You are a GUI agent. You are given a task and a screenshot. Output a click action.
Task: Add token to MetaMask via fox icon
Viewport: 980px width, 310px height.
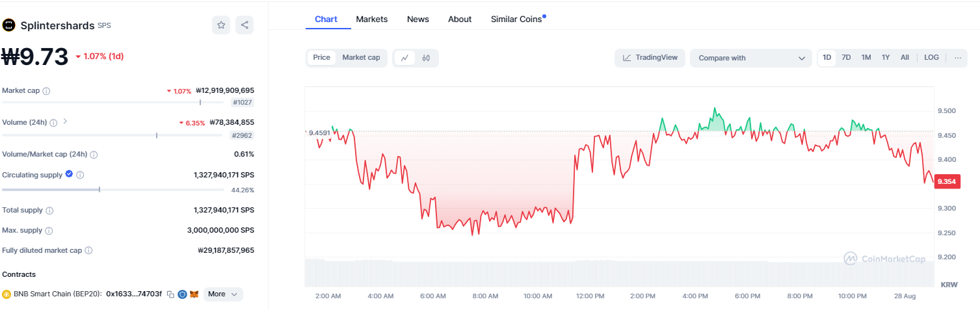[194, 294]
